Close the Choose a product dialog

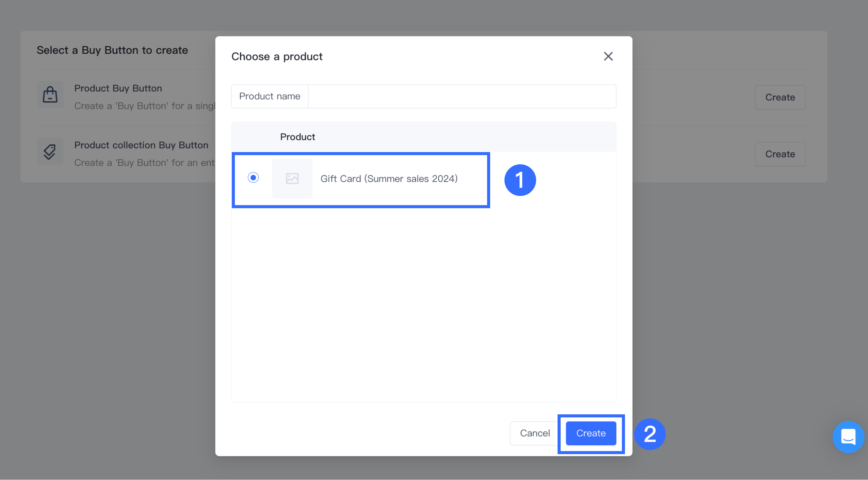[x=608, y=56]
